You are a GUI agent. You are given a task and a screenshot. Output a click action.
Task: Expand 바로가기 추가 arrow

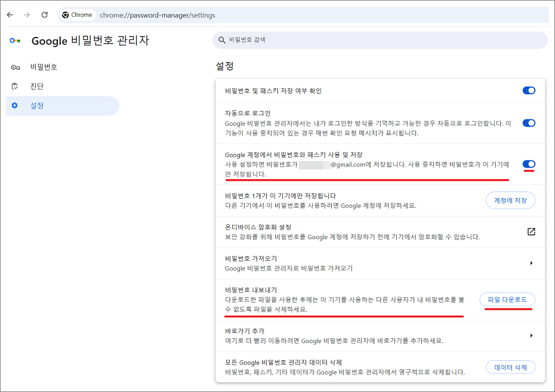coord(531,335)
